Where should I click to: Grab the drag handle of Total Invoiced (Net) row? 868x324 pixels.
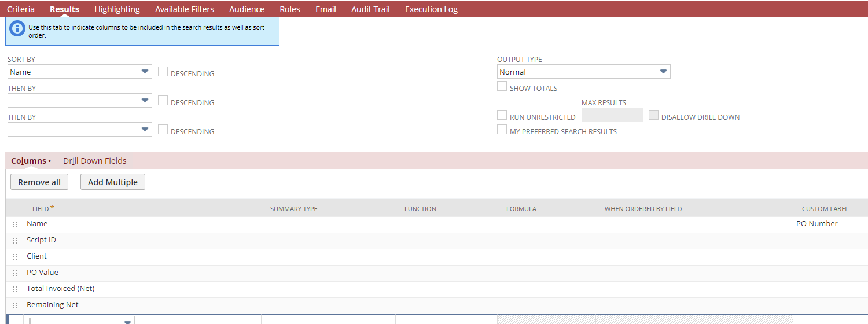pos(15,289)
